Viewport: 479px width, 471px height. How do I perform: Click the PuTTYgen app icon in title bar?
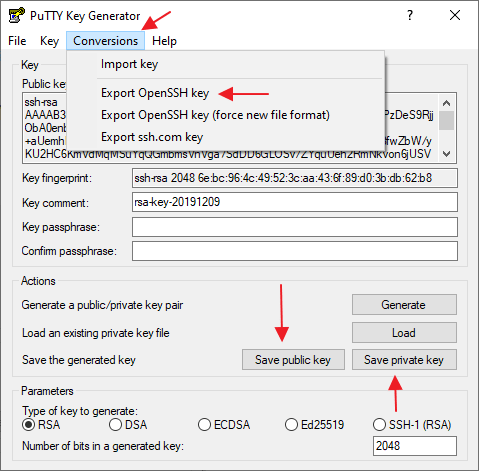pyautogui.click(x=16, y=15)
